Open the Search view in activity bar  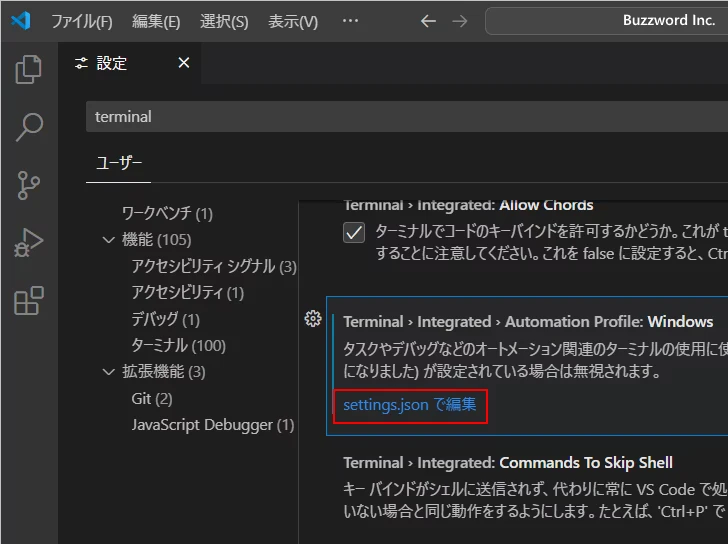click(29, 127)
